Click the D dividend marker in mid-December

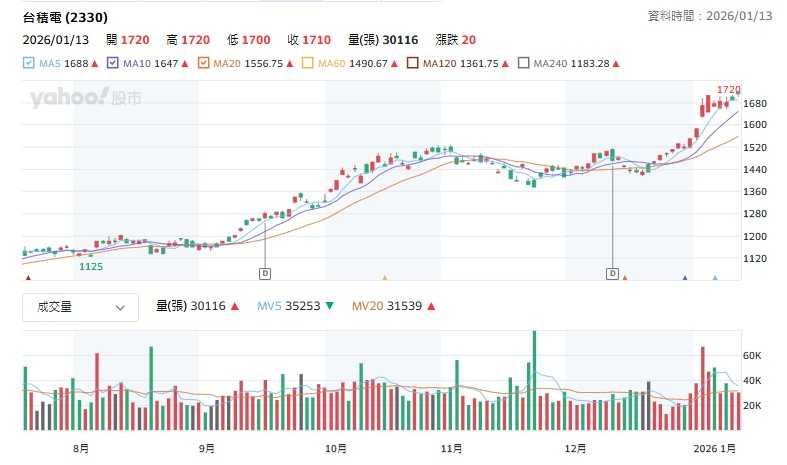click(x=612, y=272)
